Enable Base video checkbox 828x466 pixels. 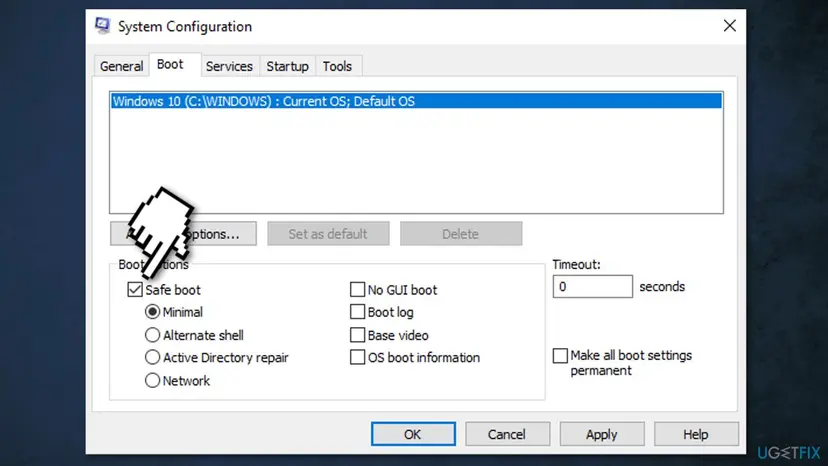click(357, 335)
